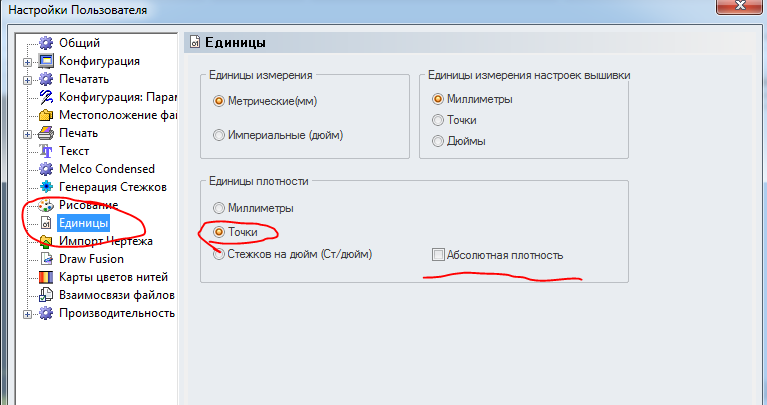Click the gear icon beside Печатать
The width and height of the screenshot is (767, 405).
click(46, 79)
